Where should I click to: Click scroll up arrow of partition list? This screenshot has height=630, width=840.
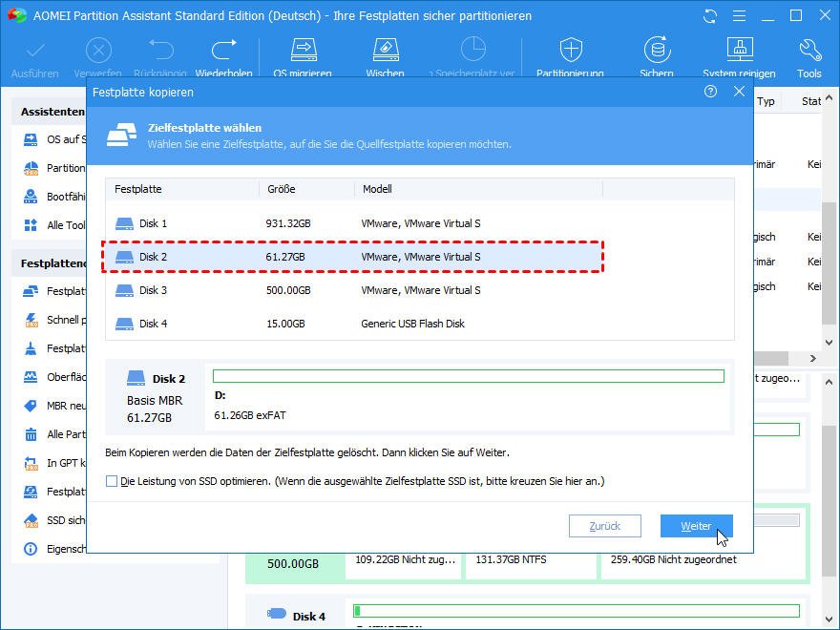point(829,98)
